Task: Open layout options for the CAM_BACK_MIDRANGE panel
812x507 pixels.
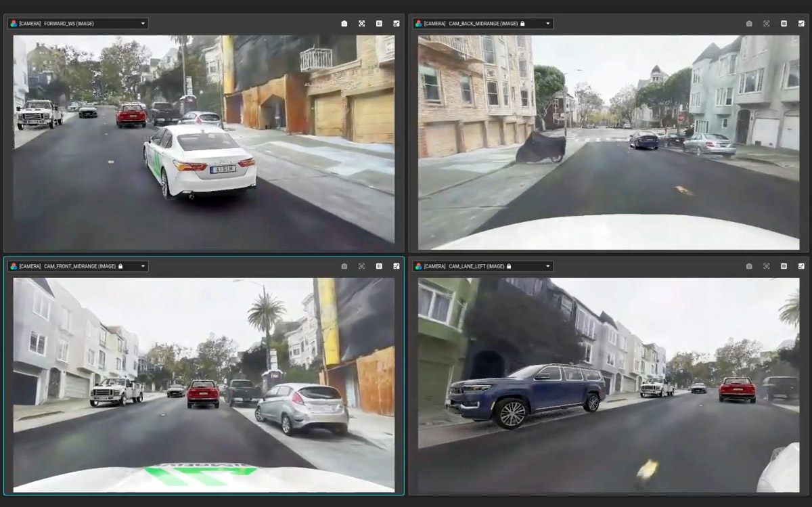Action: 801,24
